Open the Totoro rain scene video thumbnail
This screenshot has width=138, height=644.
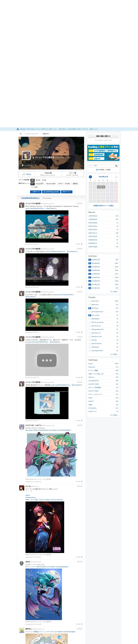[x=47, y=270]
